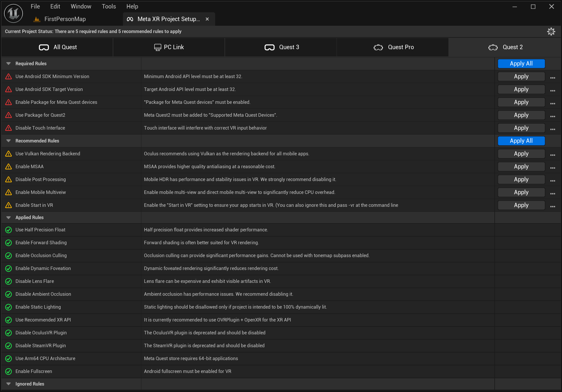Open more options for Disable Touch Interface rule
This screenshot has height=392, width=562.
tap(553, 129)
